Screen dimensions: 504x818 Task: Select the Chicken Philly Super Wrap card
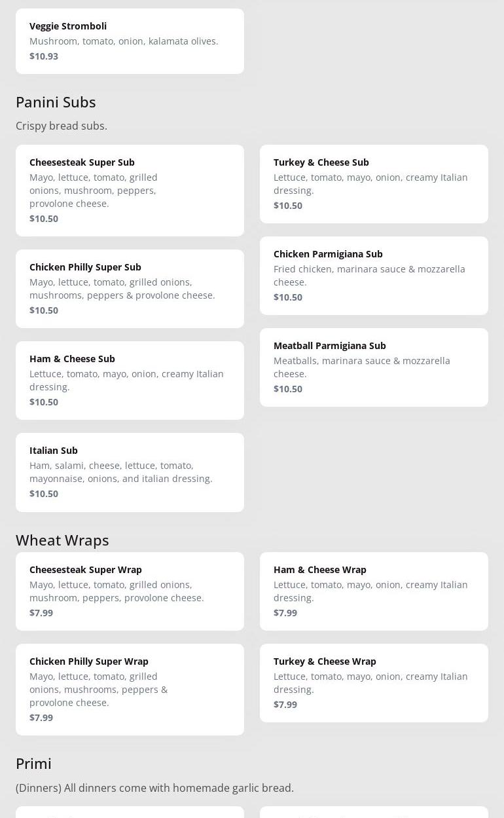[x=130, y=689]
